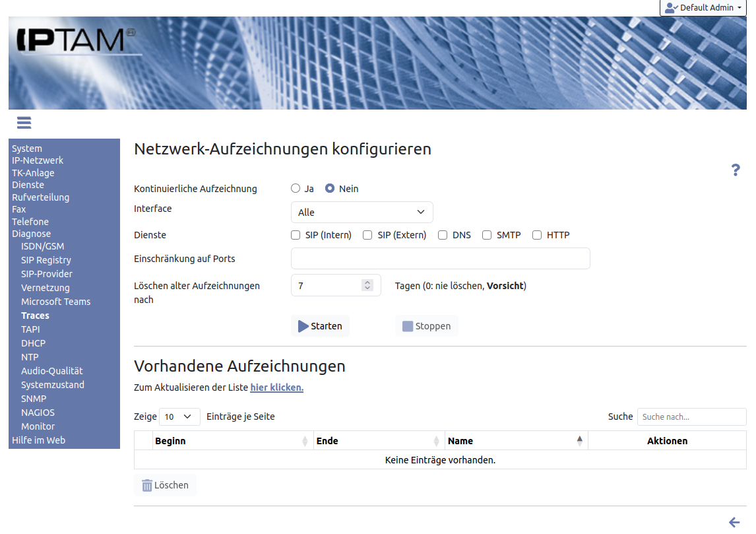Click the question mark help icon

pyautogui.click(x=736, y=170)
